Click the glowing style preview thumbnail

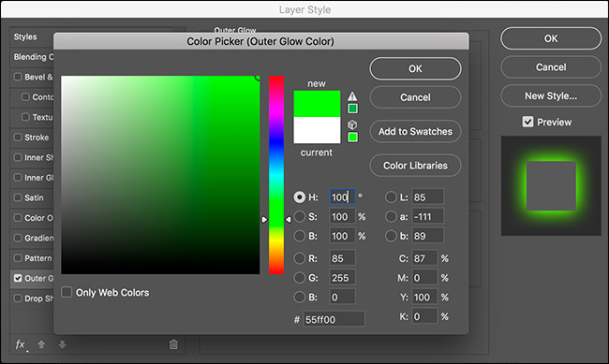point(551,186)
